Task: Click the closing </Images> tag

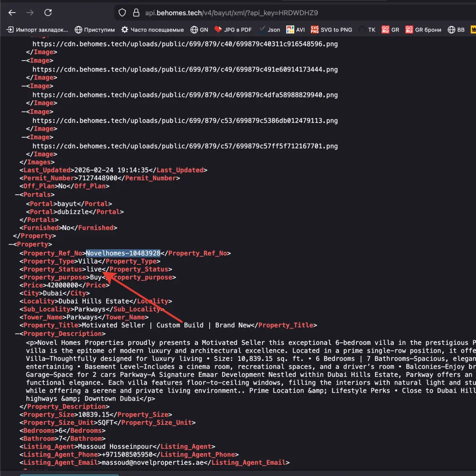Action: (x=37, y=162)
